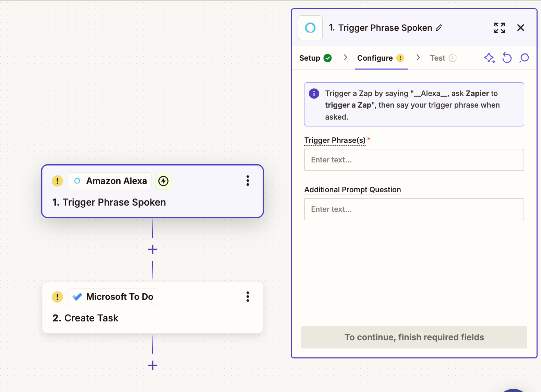Screen dimensions: 541x392
Task: Click the yellow warning icon beside Configure
Action: [x=400, y=58]
